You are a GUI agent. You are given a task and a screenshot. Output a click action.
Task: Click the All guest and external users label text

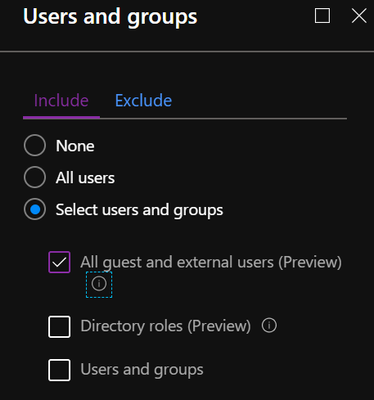pos(211,262)
